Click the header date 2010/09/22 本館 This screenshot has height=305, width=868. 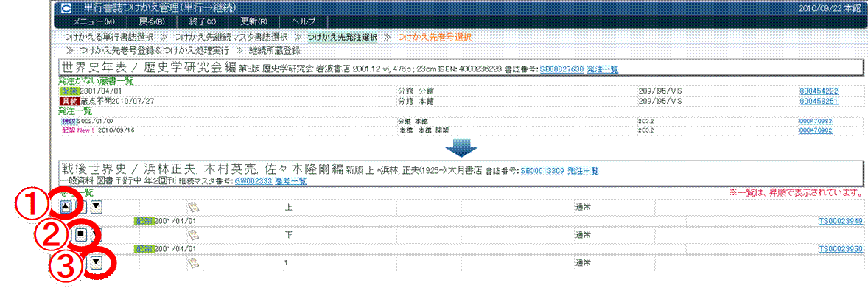pos(830,8)
